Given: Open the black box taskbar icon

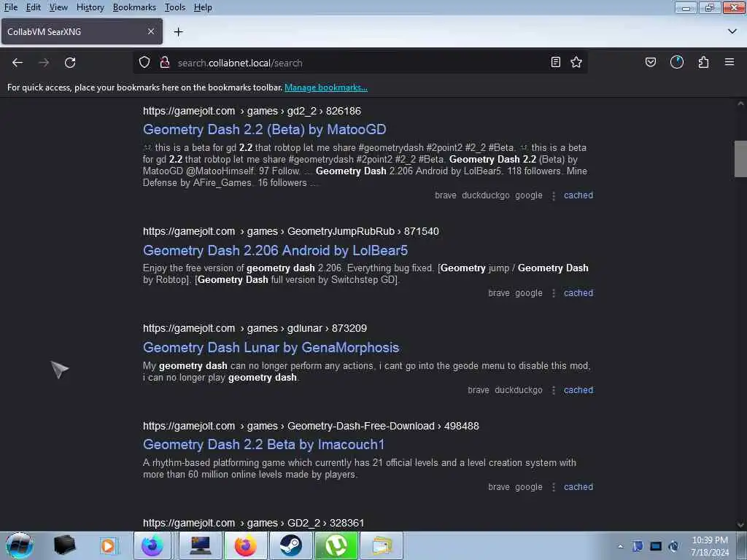Looking at the screenshot, I should pyautogui.click(x=64, y=545).
